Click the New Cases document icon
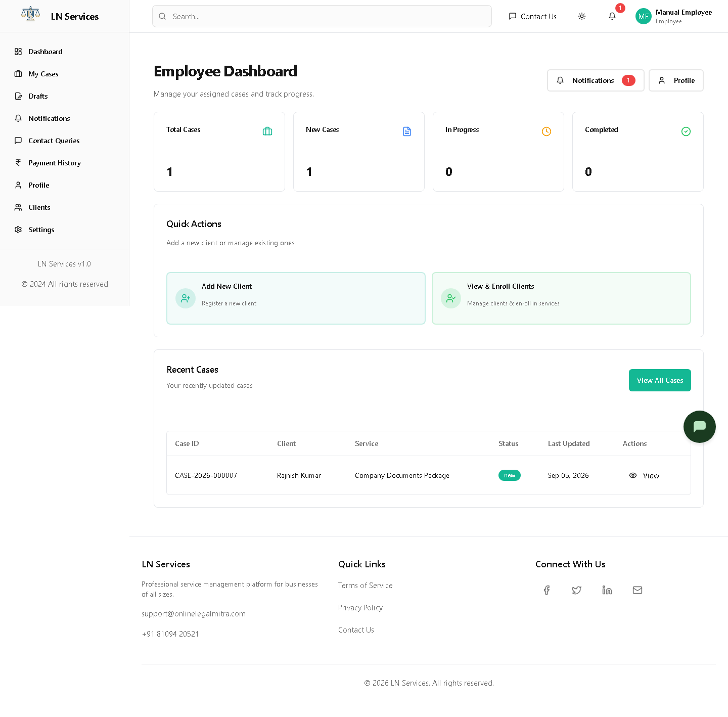 407,131
